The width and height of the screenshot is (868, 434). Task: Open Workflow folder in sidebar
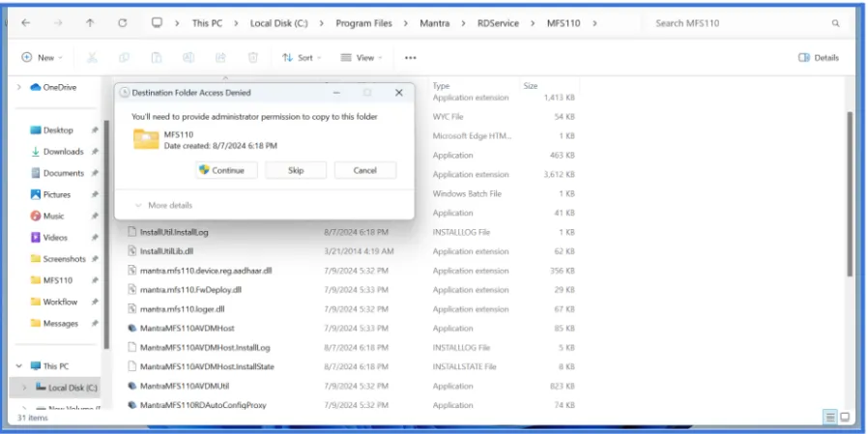pos(58,302)
